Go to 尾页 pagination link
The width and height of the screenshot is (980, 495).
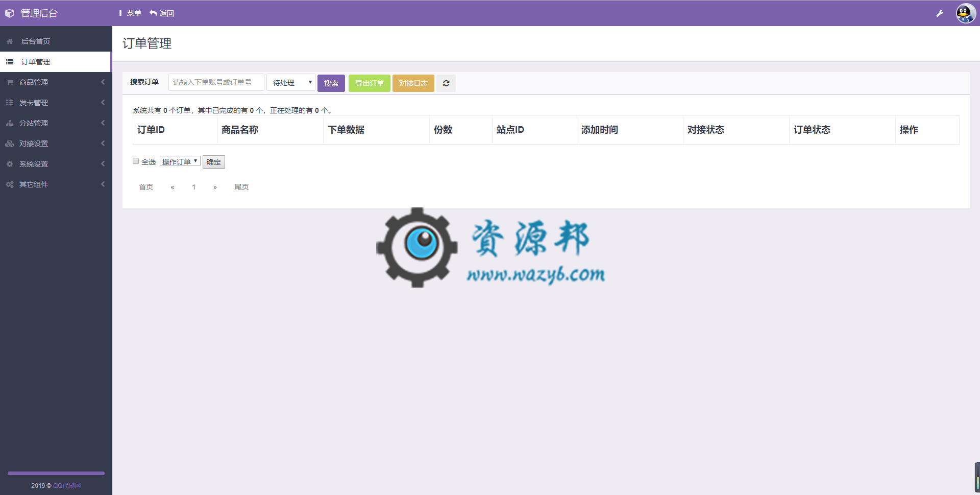[241, 187]
